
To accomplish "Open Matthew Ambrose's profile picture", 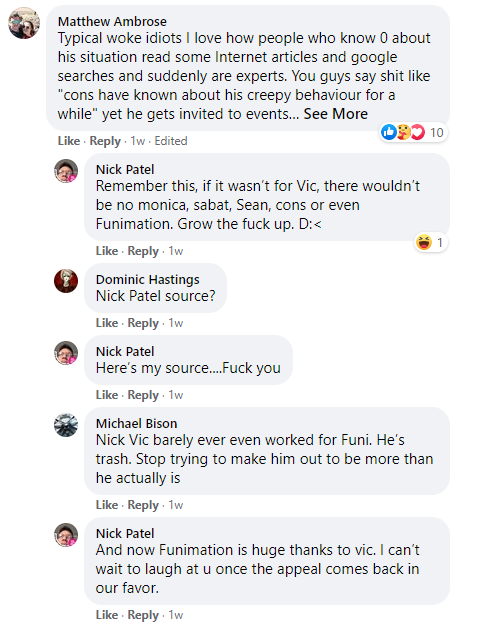I will pyautogui.click(x=24, y=23).
